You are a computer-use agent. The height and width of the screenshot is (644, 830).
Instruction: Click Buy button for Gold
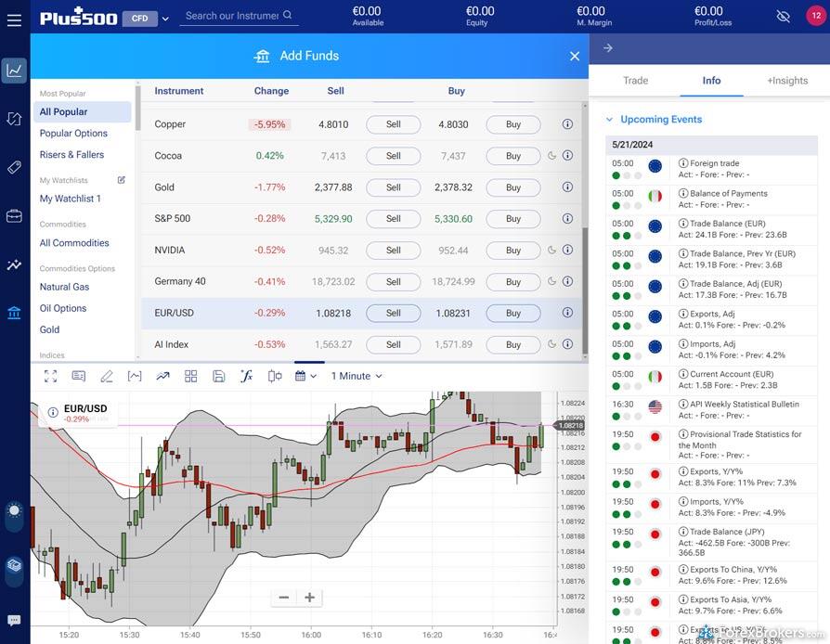click(x=512, y=187)
